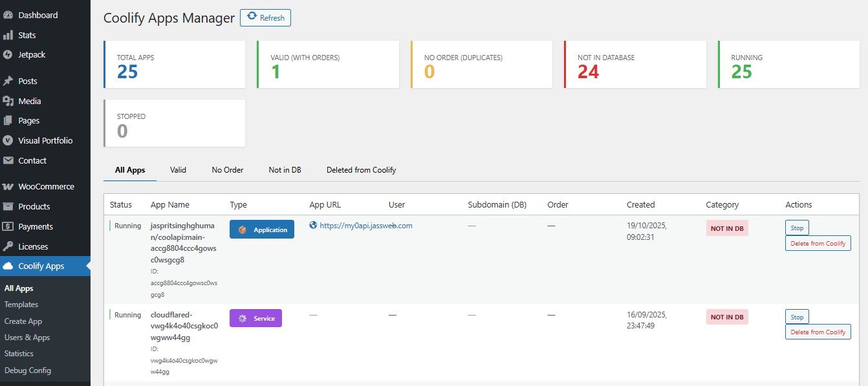Open Create App submenu item
The width and height of the screenshot is (868, 386).
pos(23,321)
